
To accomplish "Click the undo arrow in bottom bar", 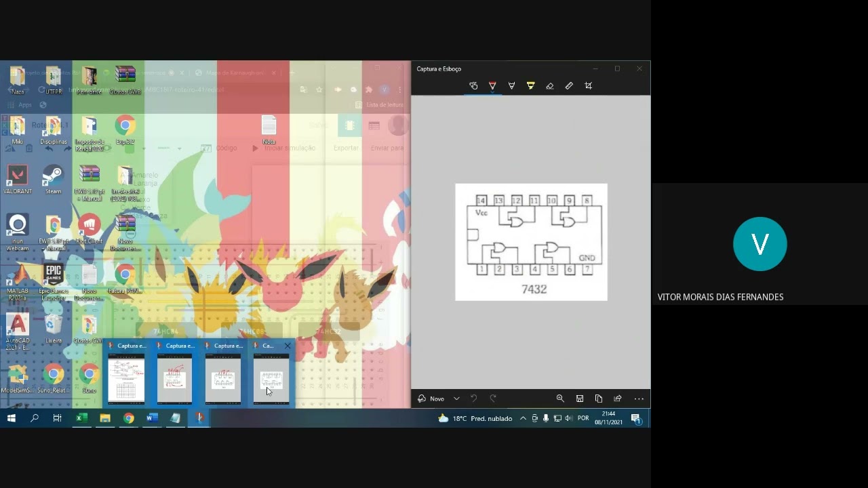I will [x=474, y=399].
